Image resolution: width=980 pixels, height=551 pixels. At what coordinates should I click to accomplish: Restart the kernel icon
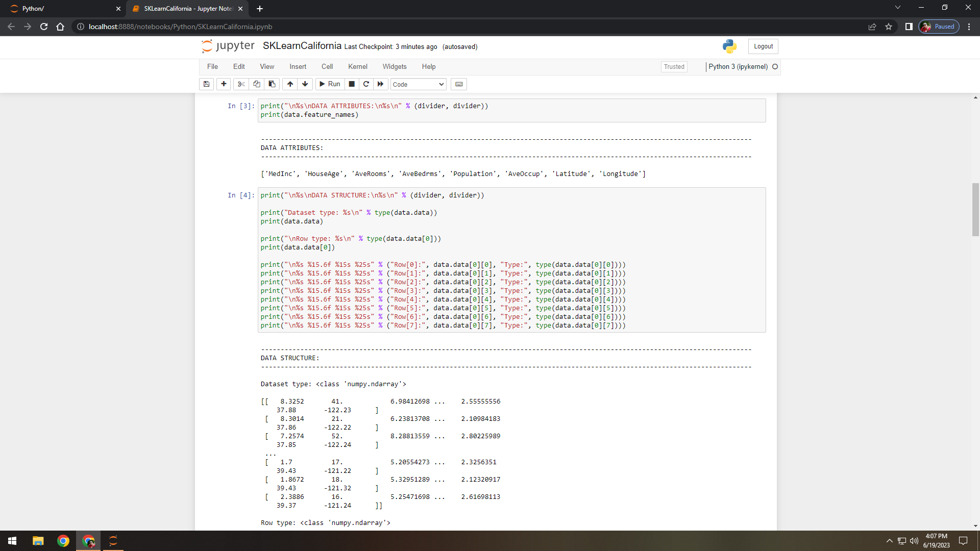(366, 84)
